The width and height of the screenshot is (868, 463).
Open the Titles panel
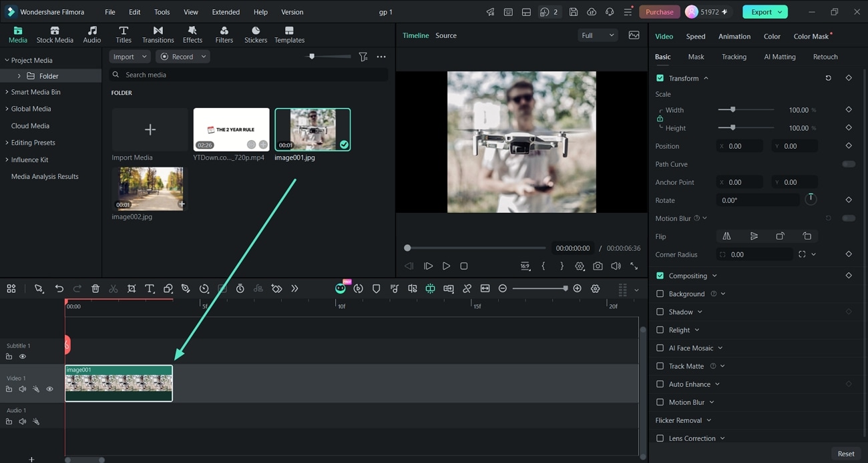124,35
